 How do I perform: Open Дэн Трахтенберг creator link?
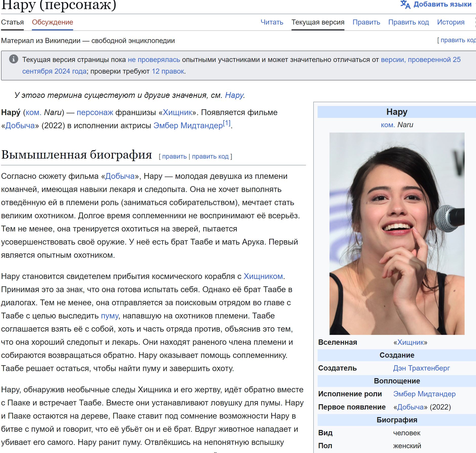422,368
